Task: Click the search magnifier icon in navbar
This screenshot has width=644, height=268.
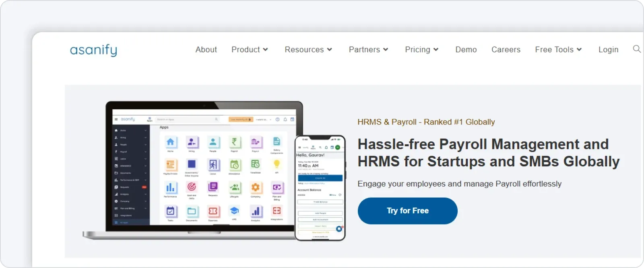Action: tap(637, 49)
